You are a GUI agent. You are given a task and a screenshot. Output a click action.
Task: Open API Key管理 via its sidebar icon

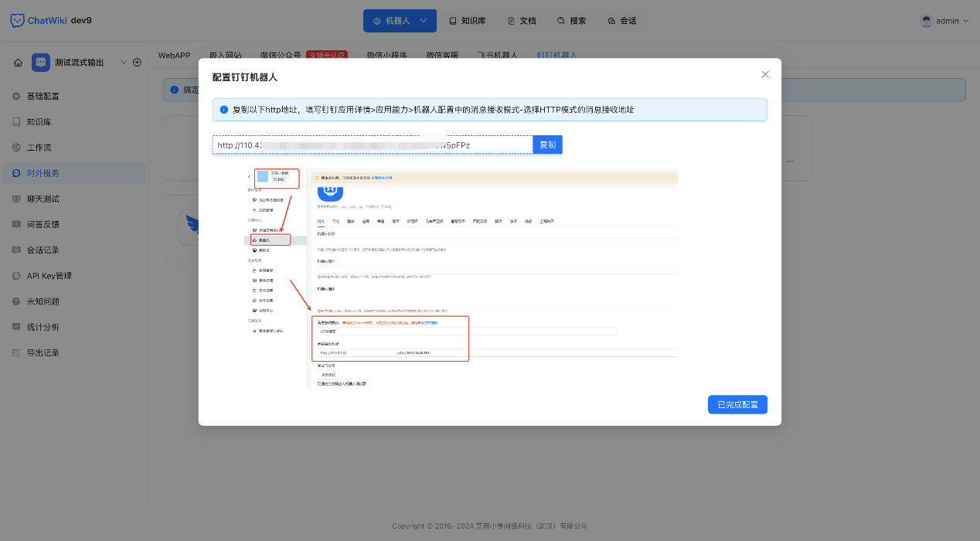pos(16,276)
